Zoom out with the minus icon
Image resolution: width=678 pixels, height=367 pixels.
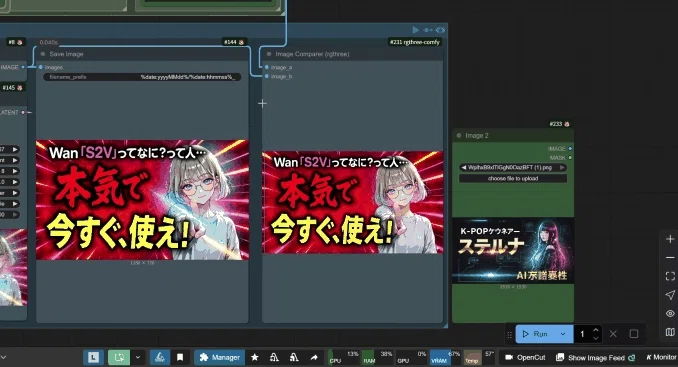tap(670, 258)
